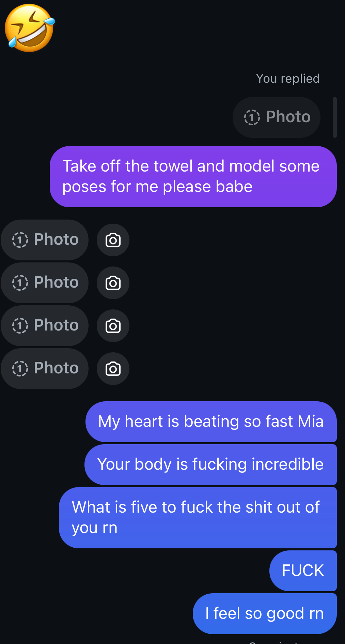Open the replied-to Photo pill
The width and height of the screenshot is (345, 644).
coord(276,117)
